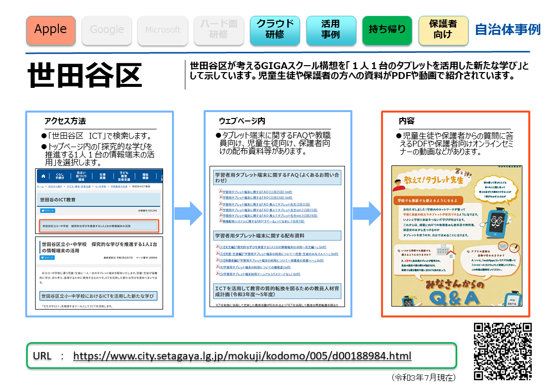Screen dimensions: 555x392
Task: Click the アクセス方法 panel heading
Action: click(65, 121)
